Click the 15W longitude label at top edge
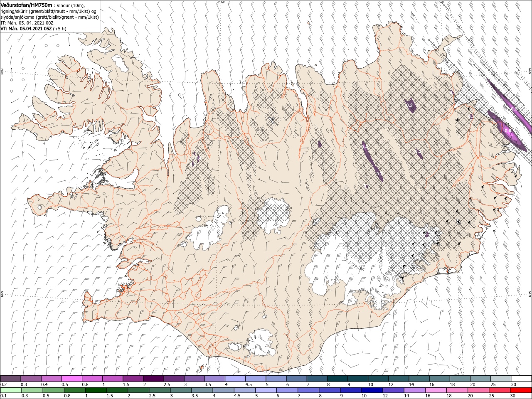532x399 pixels. tap(440, 2)
